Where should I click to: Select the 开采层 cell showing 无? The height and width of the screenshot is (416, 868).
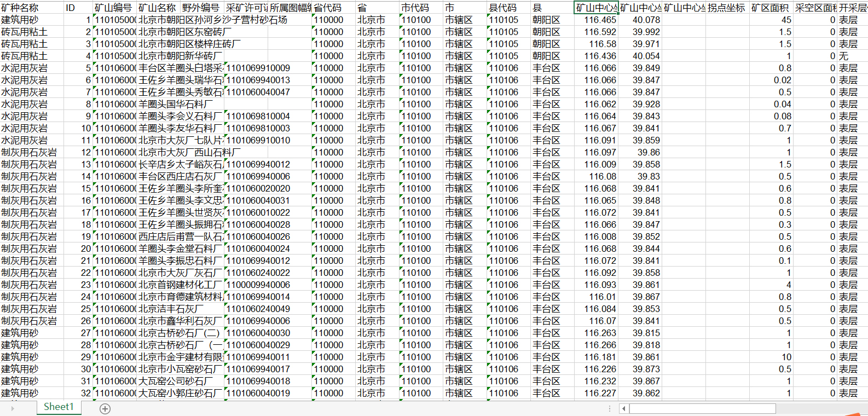click(x=852, y=56)
